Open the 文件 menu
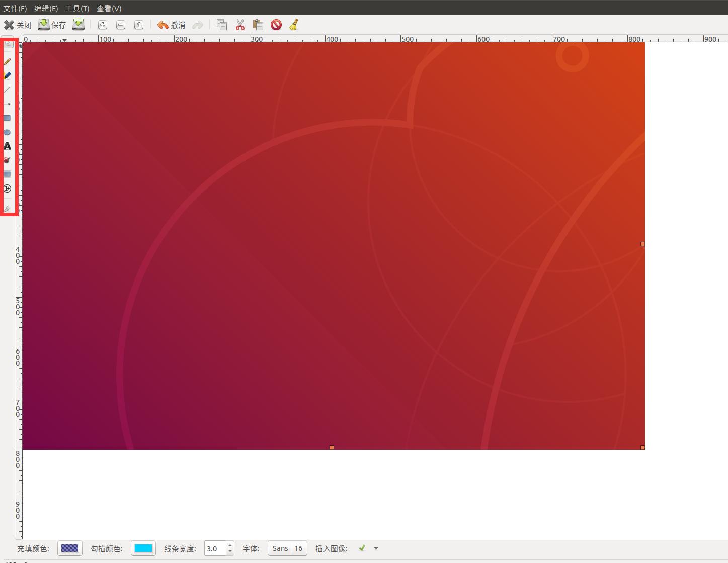This screenshot has height=563, width=728. point(15,8)
